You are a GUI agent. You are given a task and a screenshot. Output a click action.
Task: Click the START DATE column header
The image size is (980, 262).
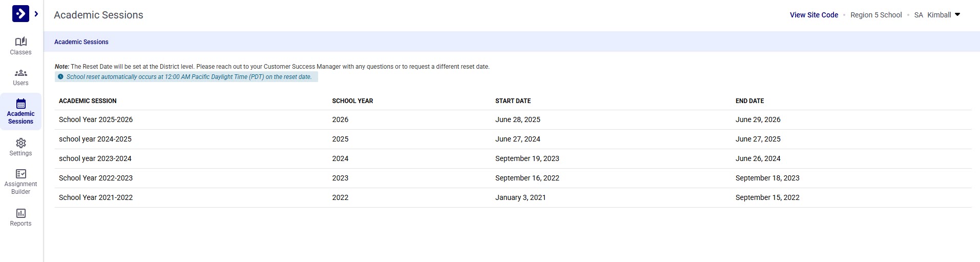coord(513,101)
